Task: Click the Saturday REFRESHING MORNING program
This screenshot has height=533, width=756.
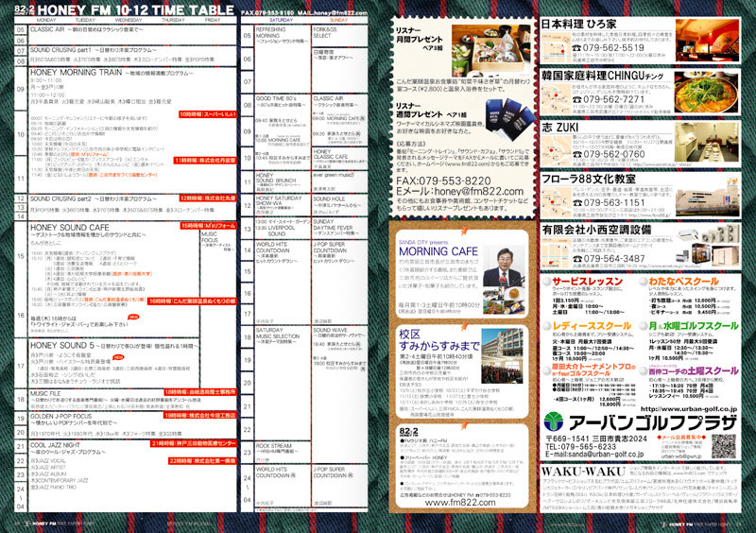Action: [x=270, y=32]
